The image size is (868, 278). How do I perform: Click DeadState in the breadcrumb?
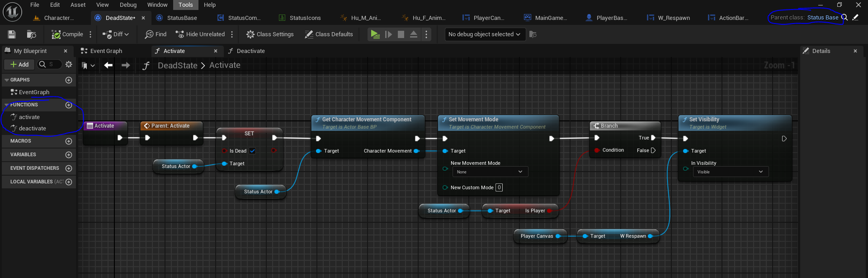point(177,66)
